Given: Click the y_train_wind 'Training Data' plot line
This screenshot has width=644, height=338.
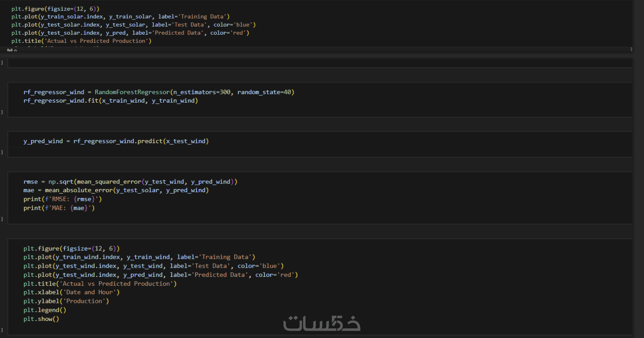Looking at the screenshot, I should point(139,257).
